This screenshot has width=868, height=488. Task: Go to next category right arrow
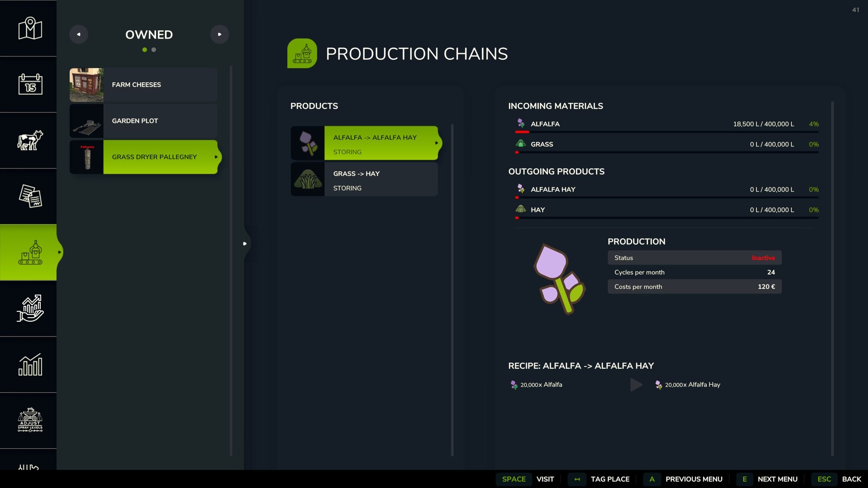pos(219,34)
